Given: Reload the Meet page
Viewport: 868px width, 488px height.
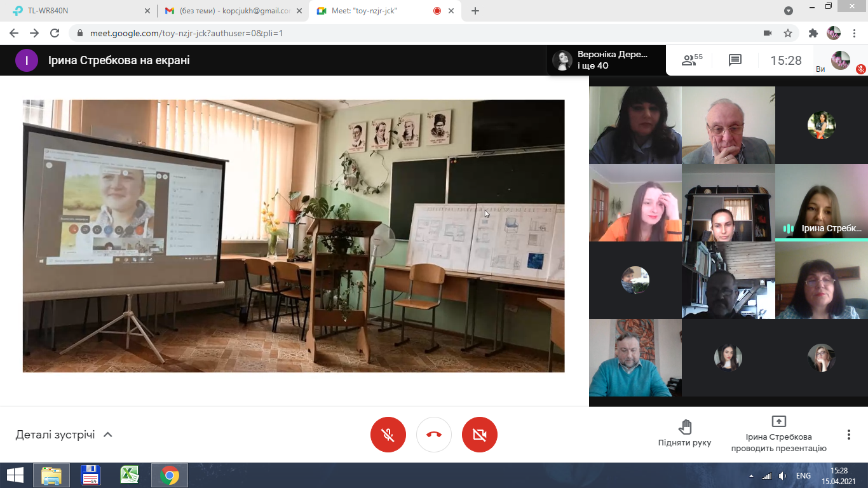Looking at the screenshot, I should pos(55,33).
